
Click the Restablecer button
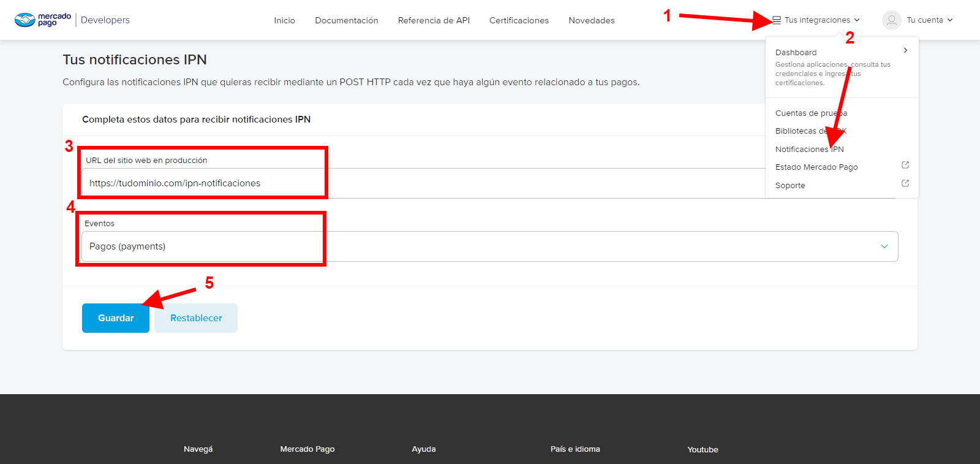point(196,318)
